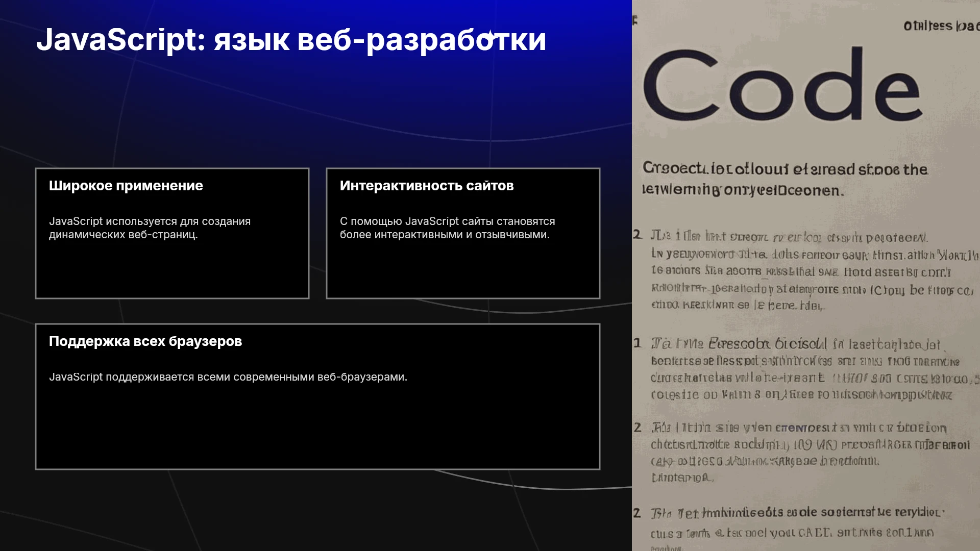The height and width of the screenshot is (551, 980).
Task: Click the small mark at image top-left corner
Action: point(635,20)
